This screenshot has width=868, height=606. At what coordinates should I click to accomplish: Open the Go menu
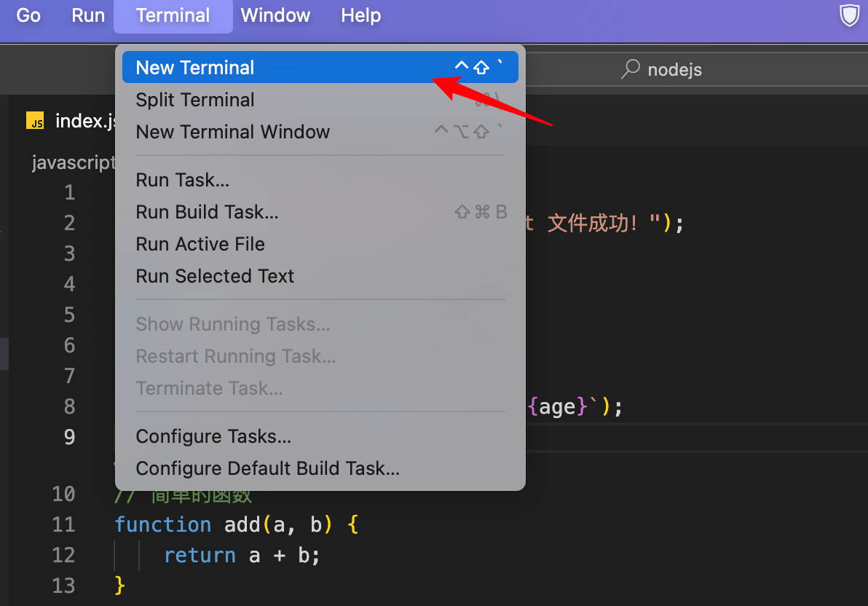pos(28,15)
